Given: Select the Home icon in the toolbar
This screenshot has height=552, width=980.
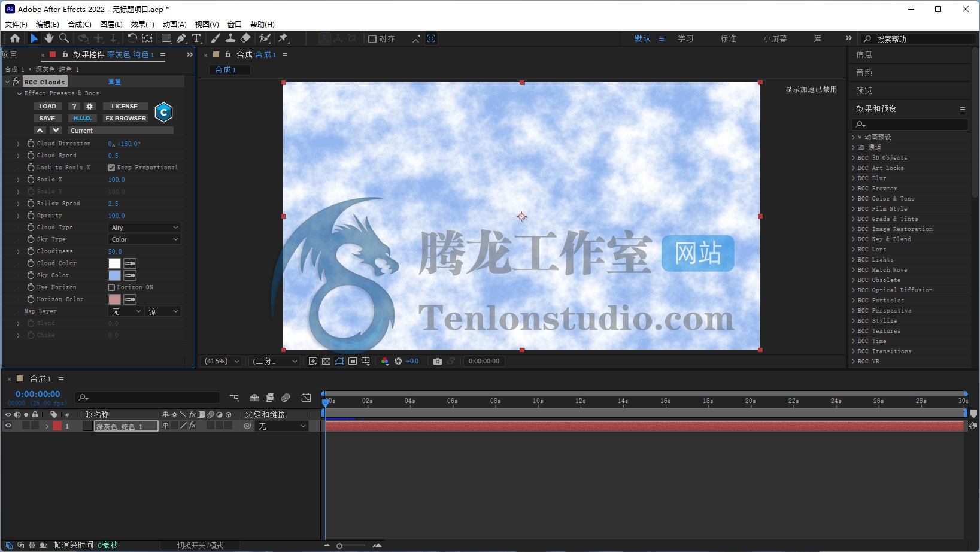Looking at the screenshot, I should (15, 38).
